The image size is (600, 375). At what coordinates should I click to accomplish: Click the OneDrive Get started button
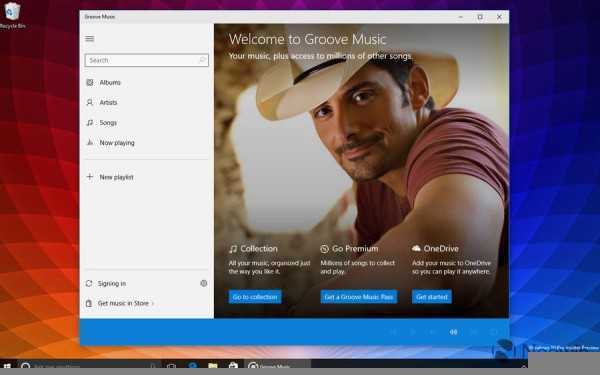(x=432, y=297)
